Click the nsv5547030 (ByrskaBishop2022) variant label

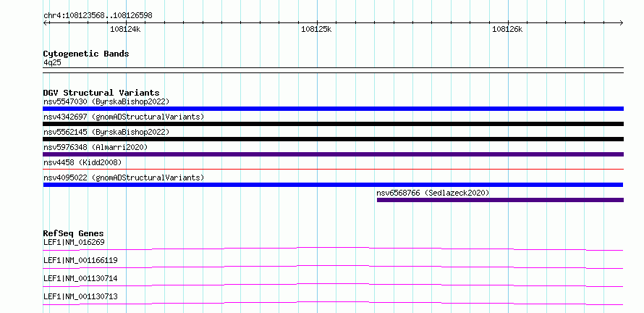106,101
